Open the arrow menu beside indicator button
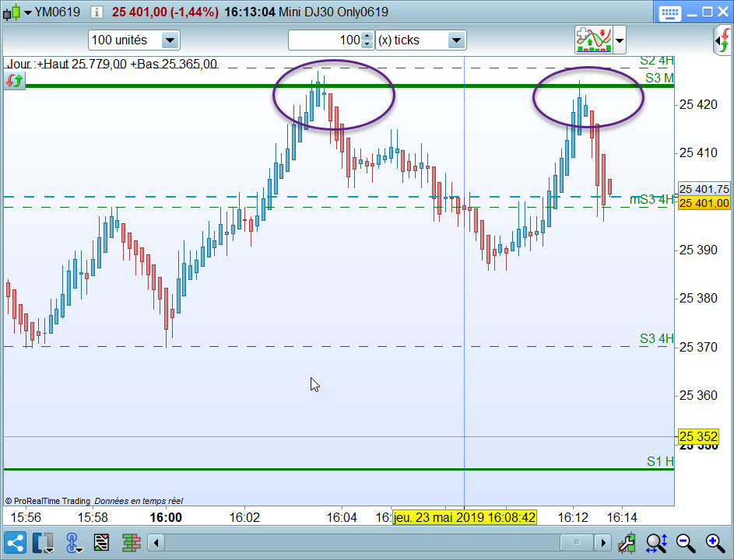The image size is (734, 560). 620,40
